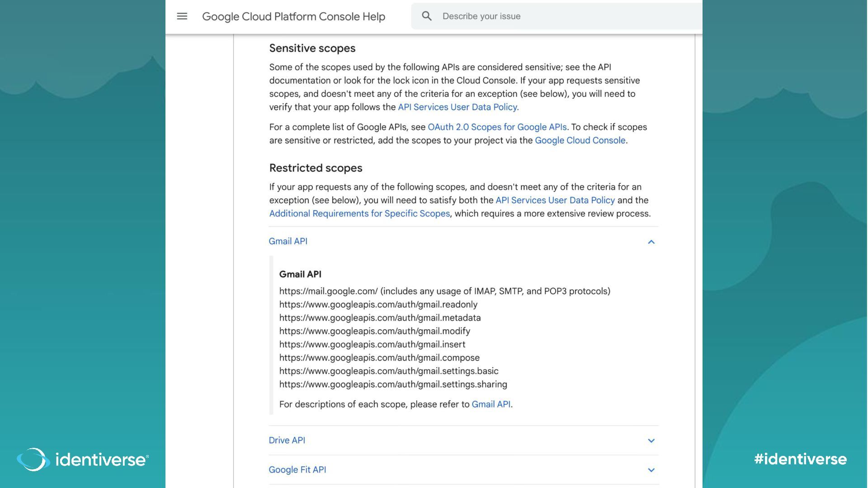
Task: Click the Restricted scopes heading
Action: 316,168
